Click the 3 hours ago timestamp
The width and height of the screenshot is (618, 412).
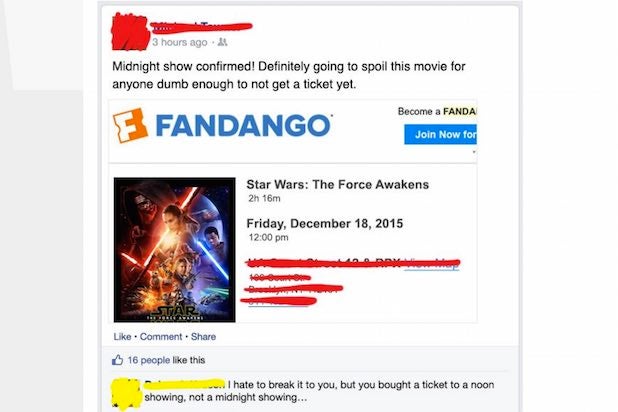tap(180, 42)
